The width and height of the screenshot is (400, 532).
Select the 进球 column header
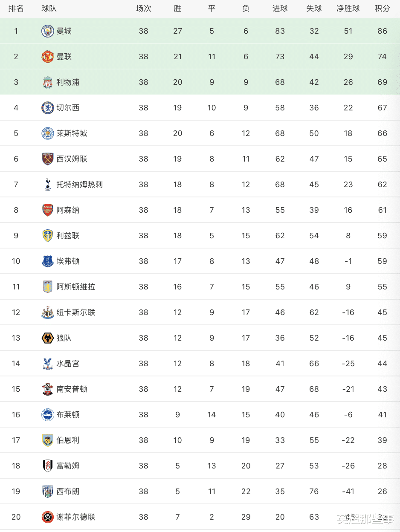280,9
